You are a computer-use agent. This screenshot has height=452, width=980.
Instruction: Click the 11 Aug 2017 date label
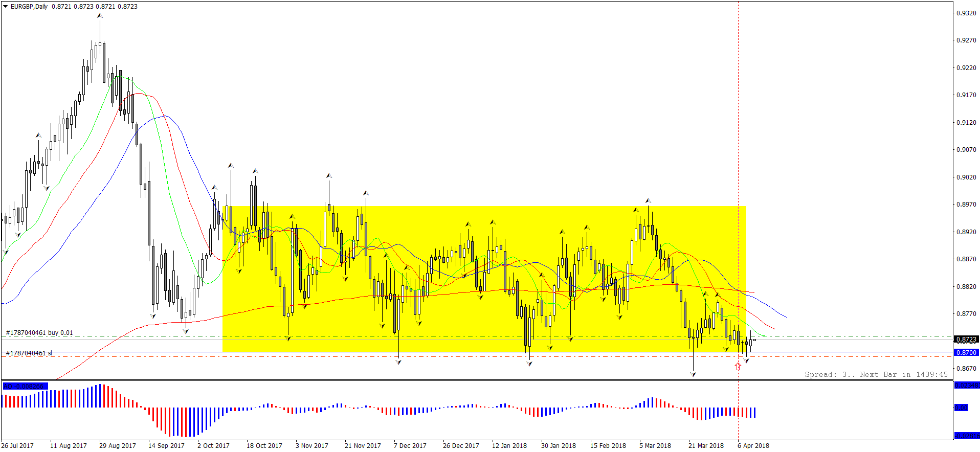tap(69, 446)
